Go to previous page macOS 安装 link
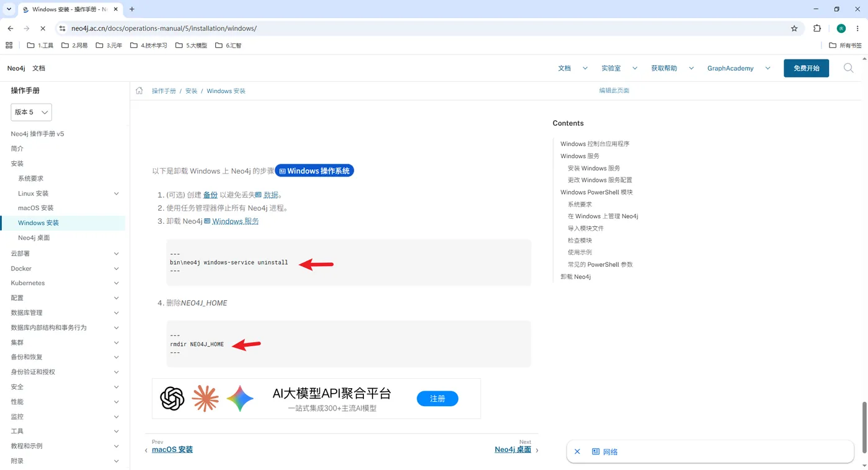Image resolution: width=868 pixels, height=470 pixels. pyautogui.click(x=172, y=450)
